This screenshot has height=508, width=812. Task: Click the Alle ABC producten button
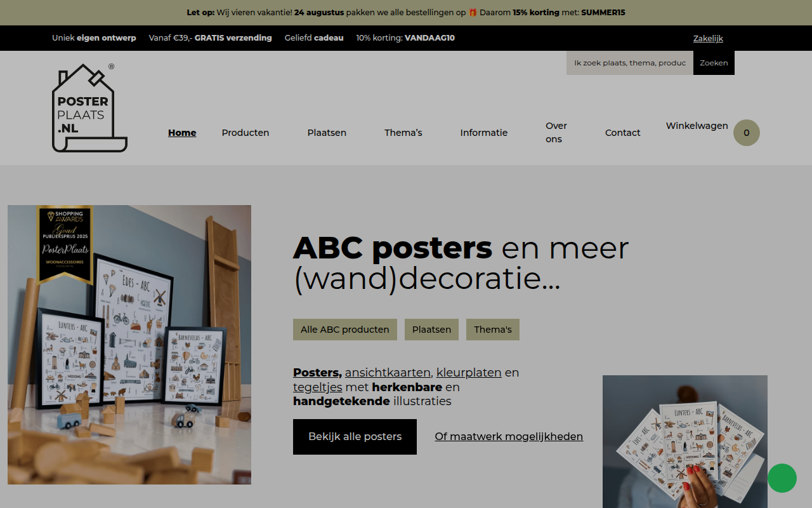click(345, 330)
